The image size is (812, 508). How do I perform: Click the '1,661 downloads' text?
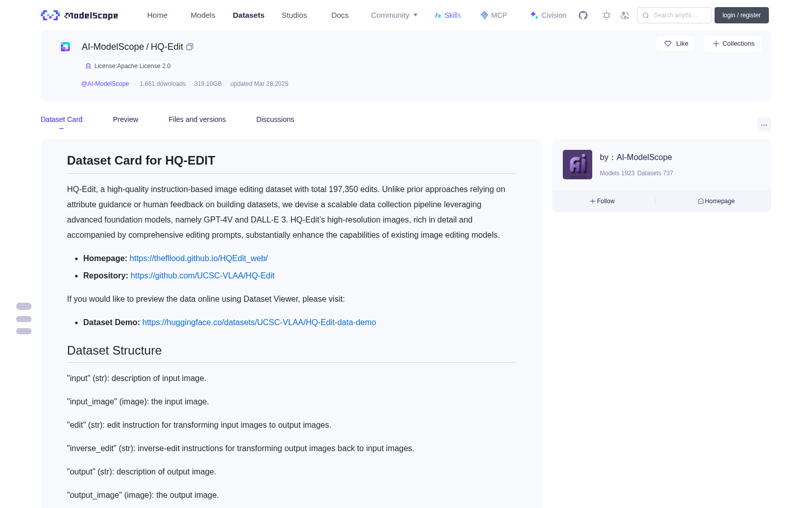(162, 84)
